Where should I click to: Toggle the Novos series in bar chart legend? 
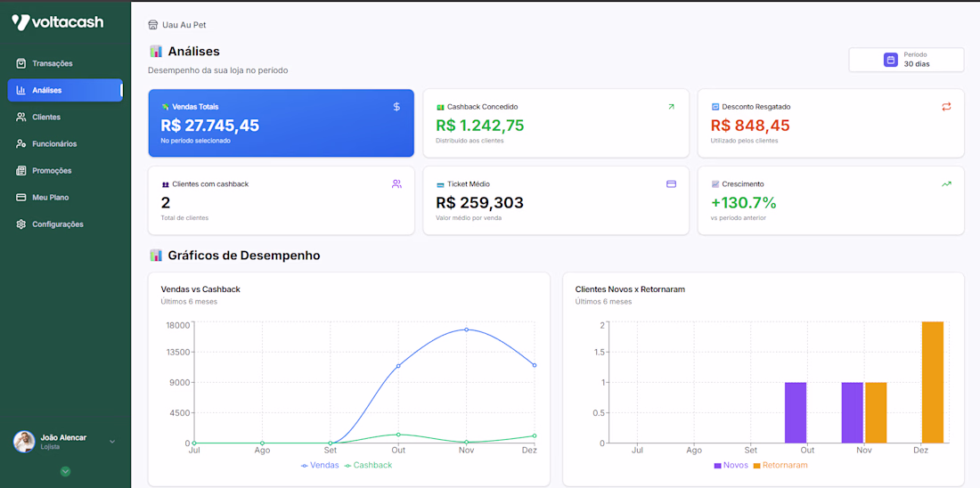(x=730, y=465)
